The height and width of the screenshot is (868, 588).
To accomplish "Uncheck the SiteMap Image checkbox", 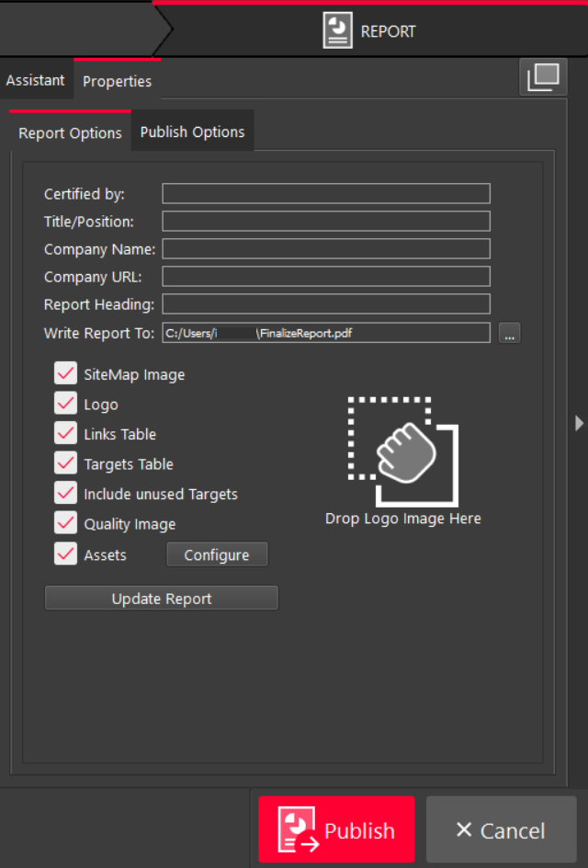I will tap(66, 374).
